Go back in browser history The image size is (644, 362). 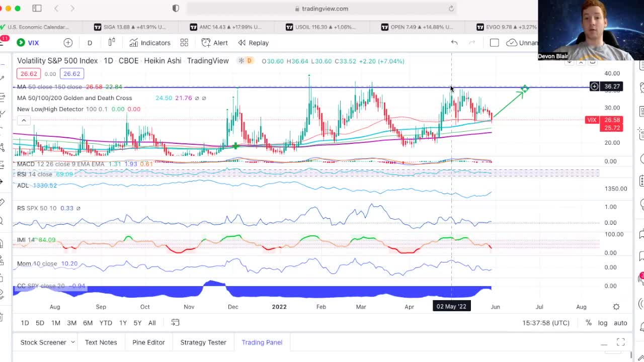[x=56, y=9]
